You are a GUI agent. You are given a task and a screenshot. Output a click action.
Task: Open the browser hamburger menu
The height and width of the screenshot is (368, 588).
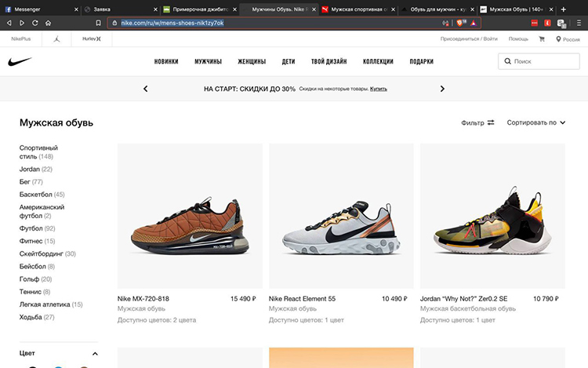pyautogui.click(x=579, y=23)
